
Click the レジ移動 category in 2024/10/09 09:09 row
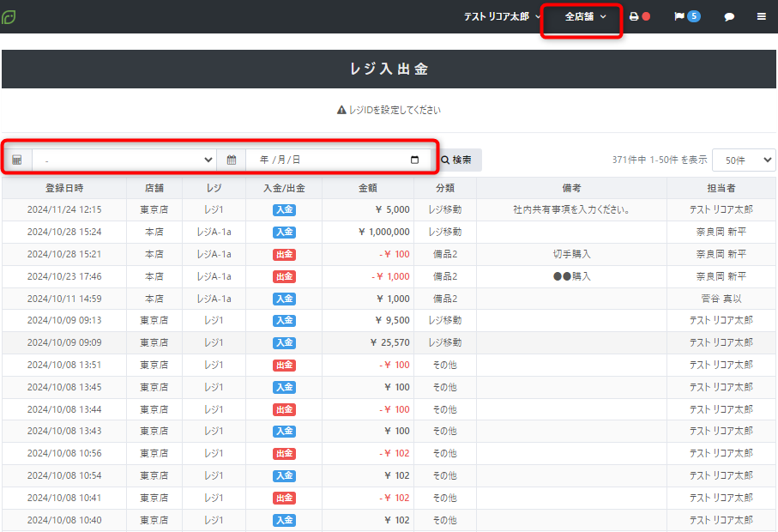[x=445, y=342]
